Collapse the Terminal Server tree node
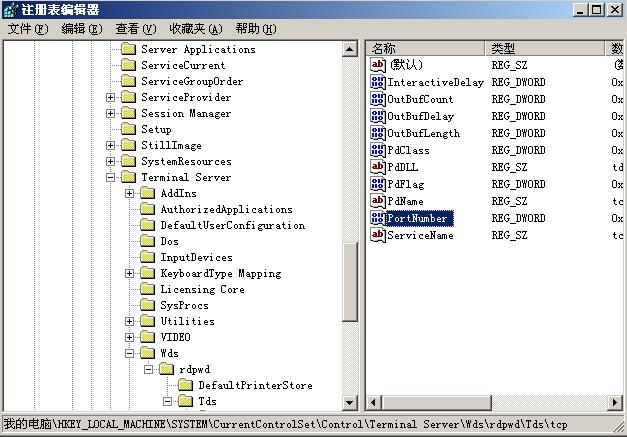Viewport: 627px width, 437px height. tap(110, 177)
